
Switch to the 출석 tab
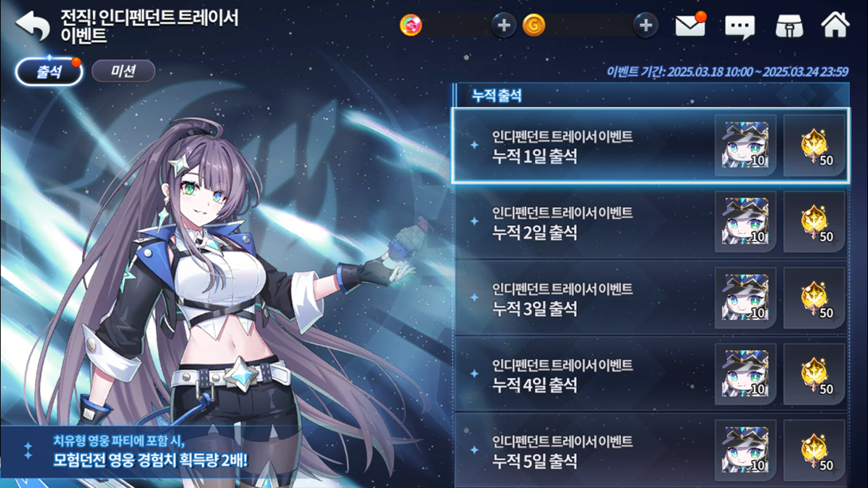click(x=49, y=72)
